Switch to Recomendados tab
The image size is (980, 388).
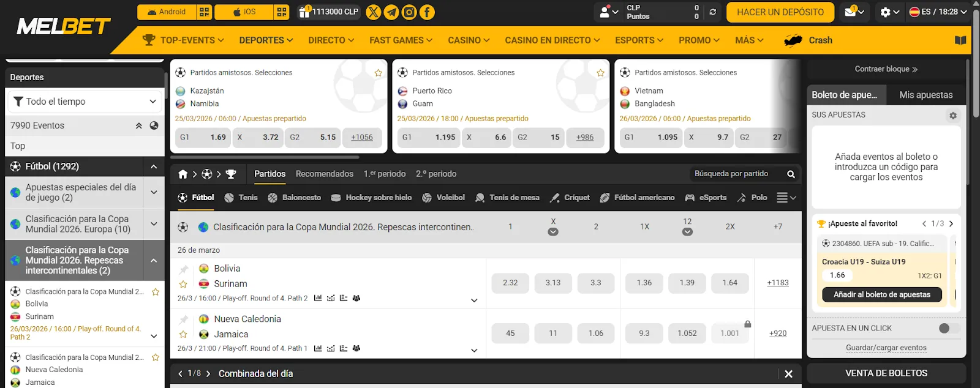coord(325,174)
